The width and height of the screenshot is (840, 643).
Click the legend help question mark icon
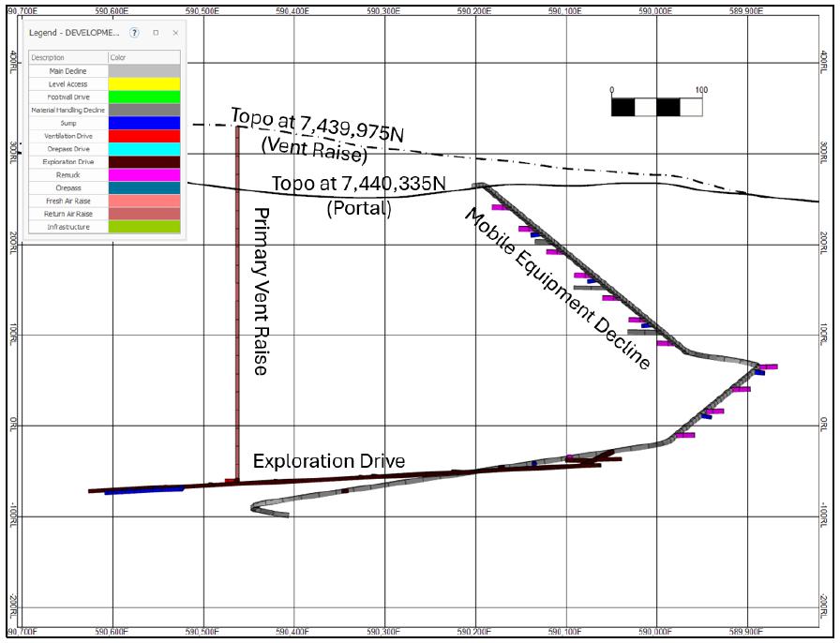pos(134,33)
